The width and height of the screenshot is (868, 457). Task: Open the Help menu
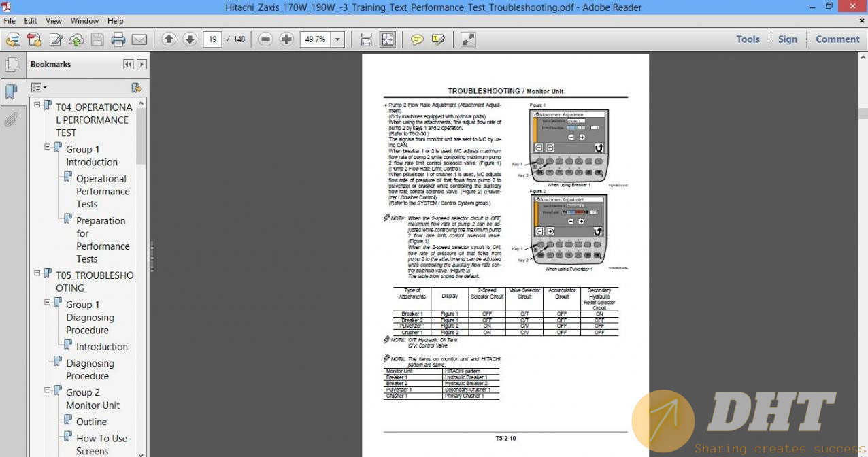tap(116, 21)
